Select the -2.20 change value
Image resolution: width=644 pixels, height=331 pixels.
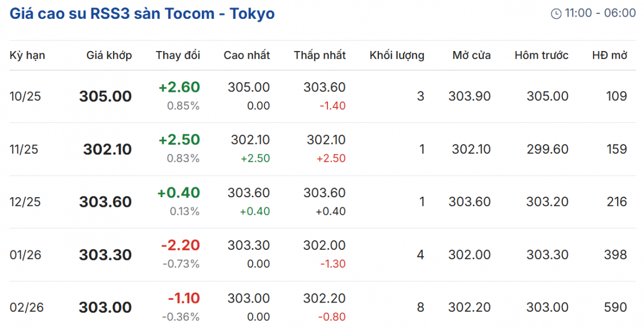coord(180,246)
